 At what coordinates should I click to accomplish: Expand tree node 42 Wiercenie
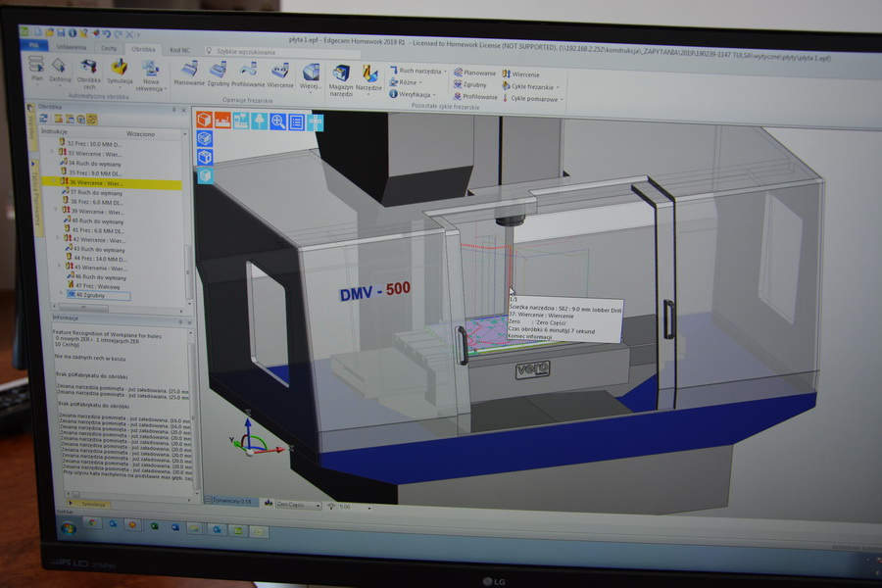(58, 238)
